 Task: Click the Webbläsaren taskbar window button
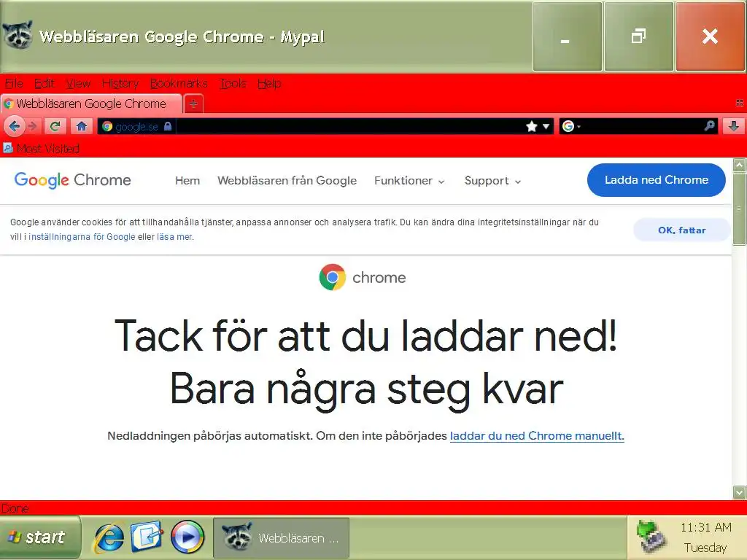(281, 538)
